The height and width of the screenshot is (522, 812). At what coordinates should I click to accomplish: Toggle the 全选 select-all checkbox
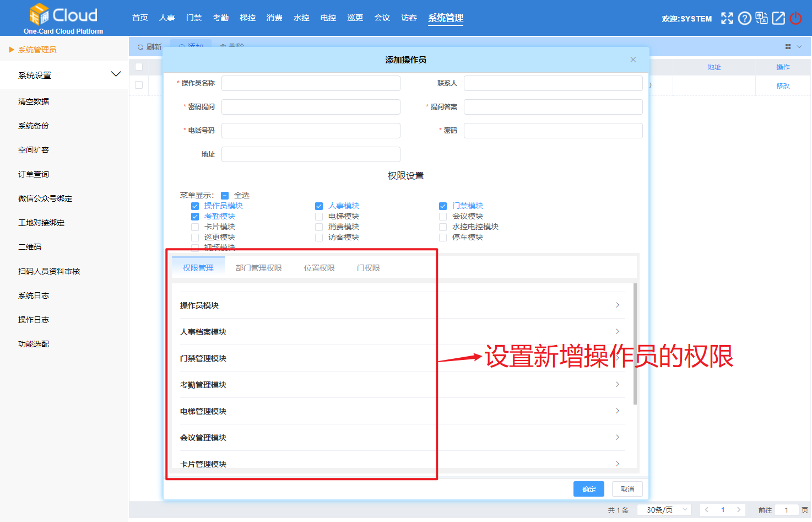pyautogui.click(x=225, y=196)
